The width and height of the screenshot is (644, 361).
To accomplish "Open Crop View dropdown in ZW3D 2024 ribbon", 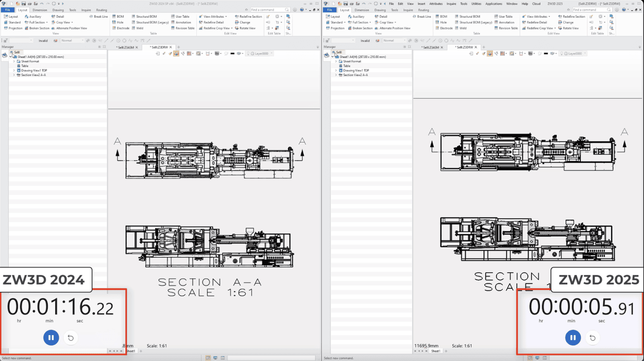I will pyautogui.click(x=72, y=23).
